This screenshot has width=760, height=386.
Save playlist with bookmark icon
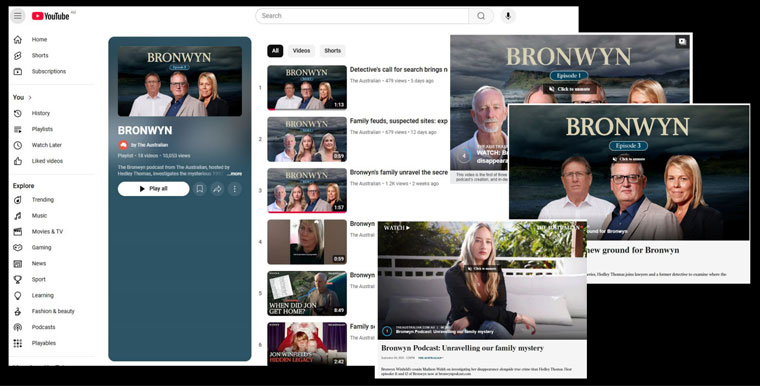tap(200, 189)
